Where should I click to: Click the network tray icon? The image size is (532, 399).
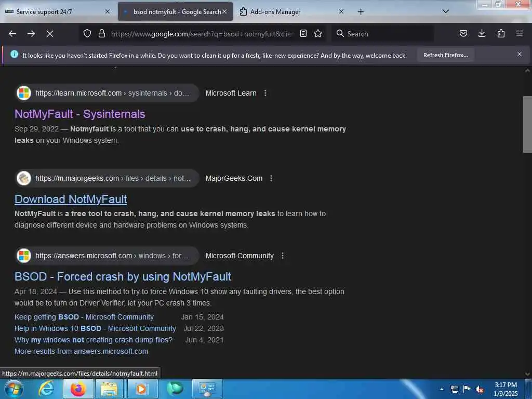[454, 389]
